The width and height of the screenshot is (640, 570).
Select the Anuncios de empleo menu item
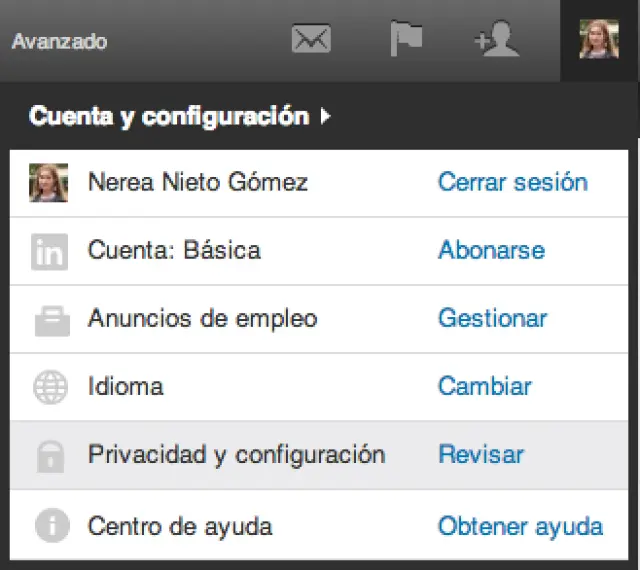tap(202, 319)
